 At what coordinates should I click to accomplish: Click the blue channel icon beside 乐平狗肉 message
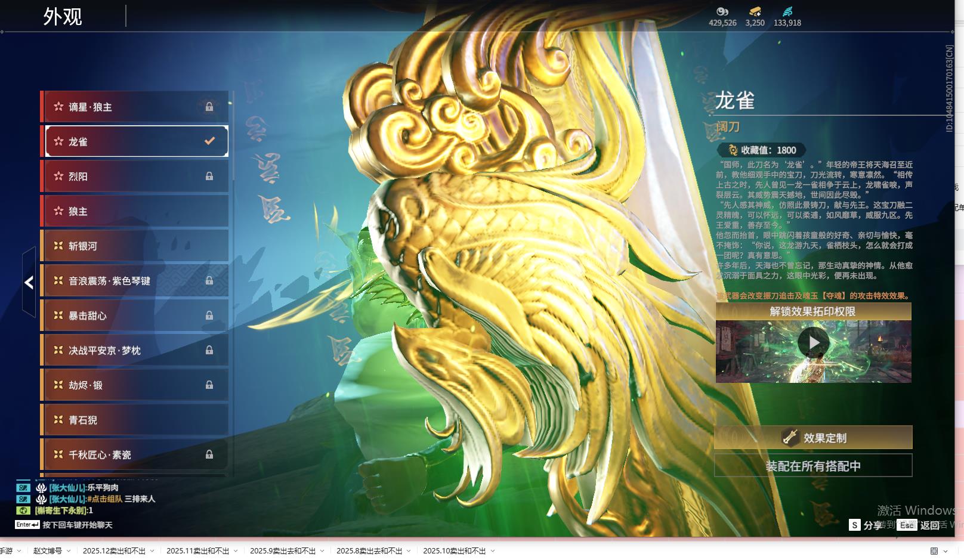pyautogui.click(x=23, y=488)
